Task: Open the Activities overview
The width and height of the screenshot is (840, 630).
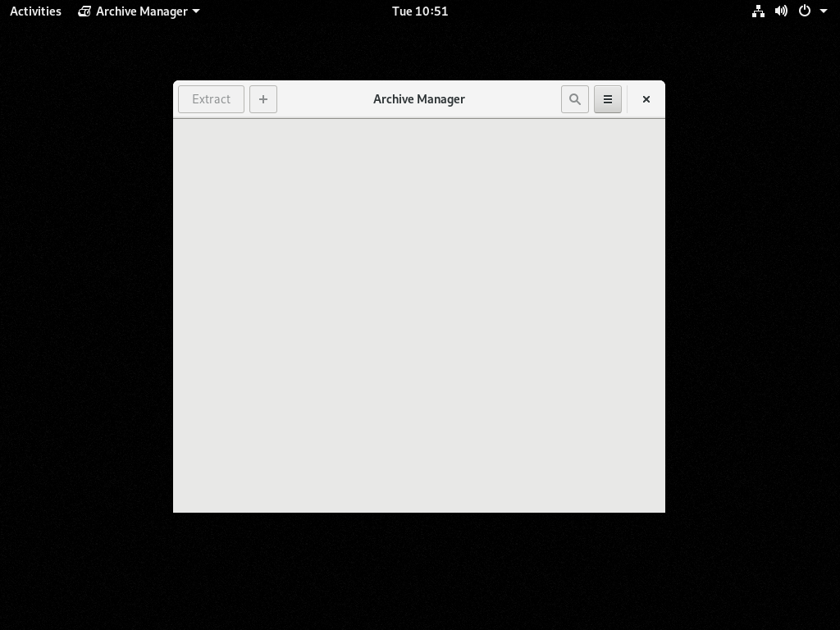Action: coord(35,11)
